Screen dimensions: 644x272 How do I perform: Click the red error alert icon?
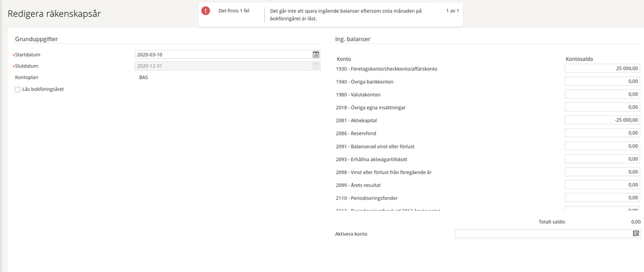pos(206,11)
